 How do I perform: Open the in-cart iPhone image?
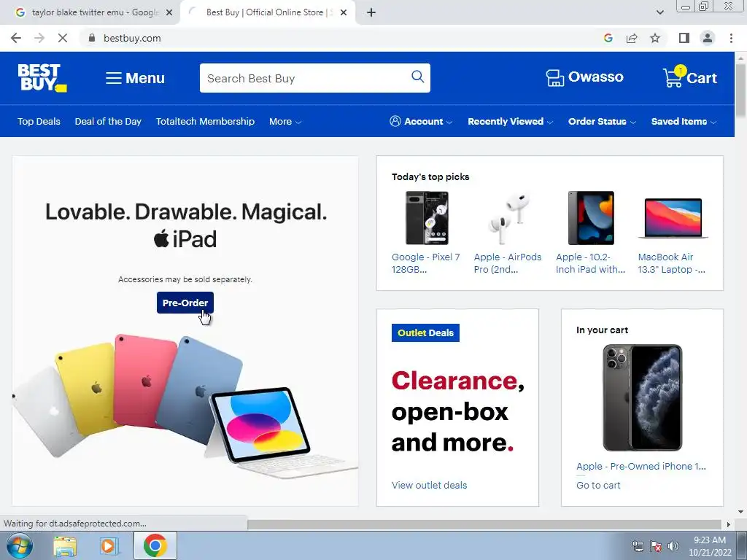[x=642, y=397]
